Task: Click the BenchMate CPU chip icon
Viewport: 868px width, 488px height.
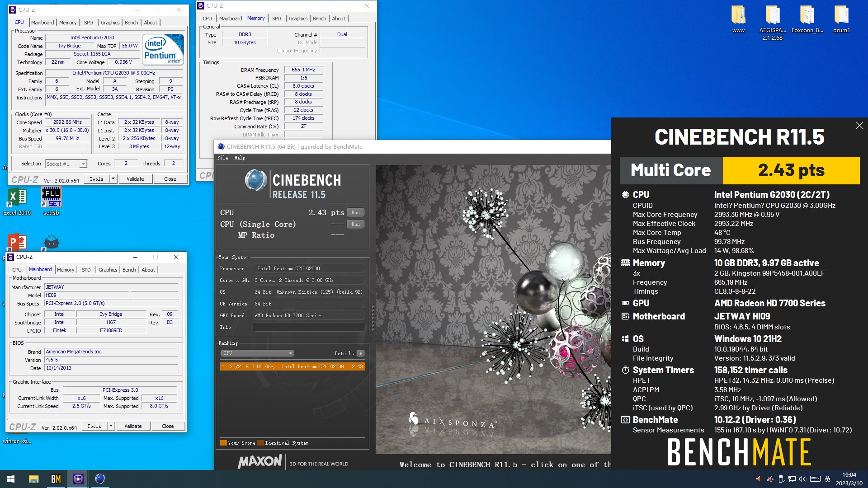Action: 625,195
